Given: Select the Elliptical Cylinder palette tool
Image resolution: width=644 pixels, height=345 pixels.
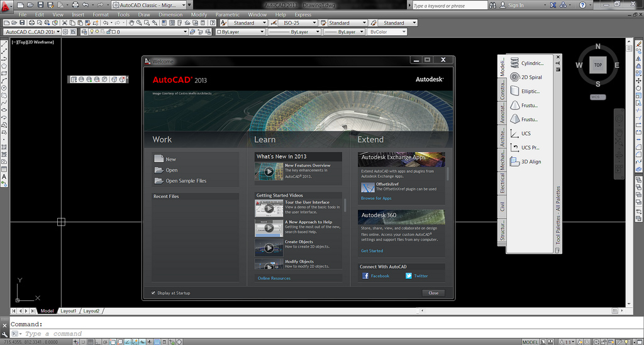Looking at the screenshot, I should [x=525, y=91].
